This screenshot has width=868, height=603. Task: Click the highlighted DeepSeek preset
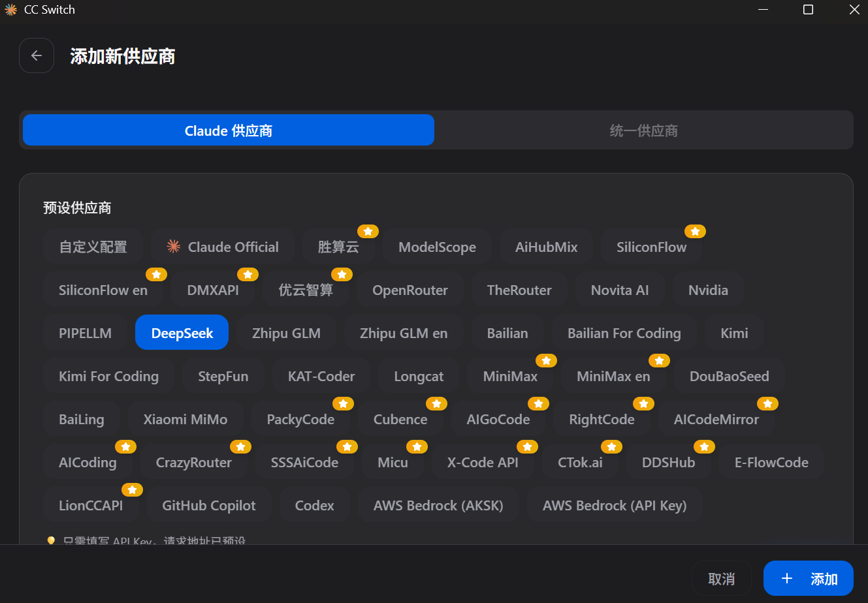(182, 333)
